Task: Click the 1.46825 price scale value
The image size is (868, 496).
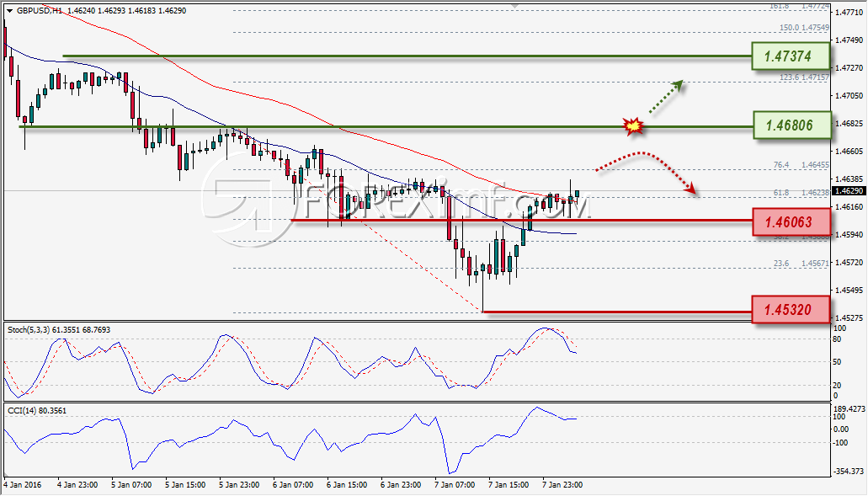Action: point(849,123)
